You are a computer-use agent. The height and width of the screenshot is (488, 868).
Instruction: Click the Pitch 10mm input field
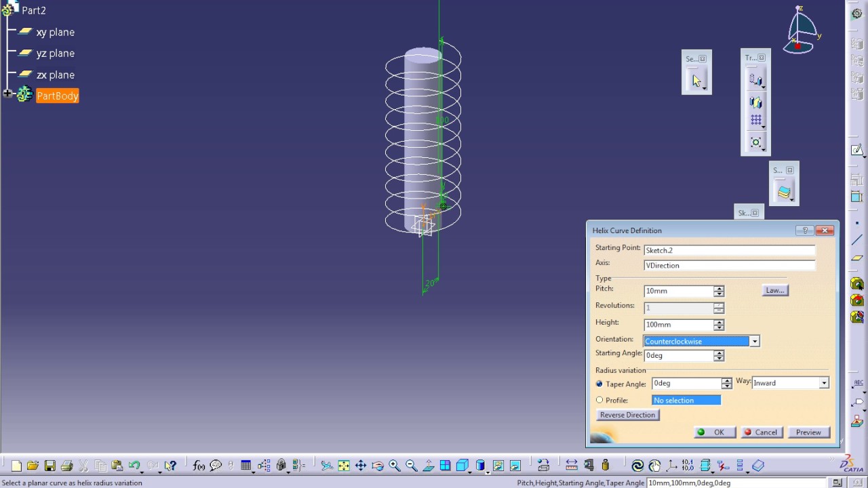point(679,291)
